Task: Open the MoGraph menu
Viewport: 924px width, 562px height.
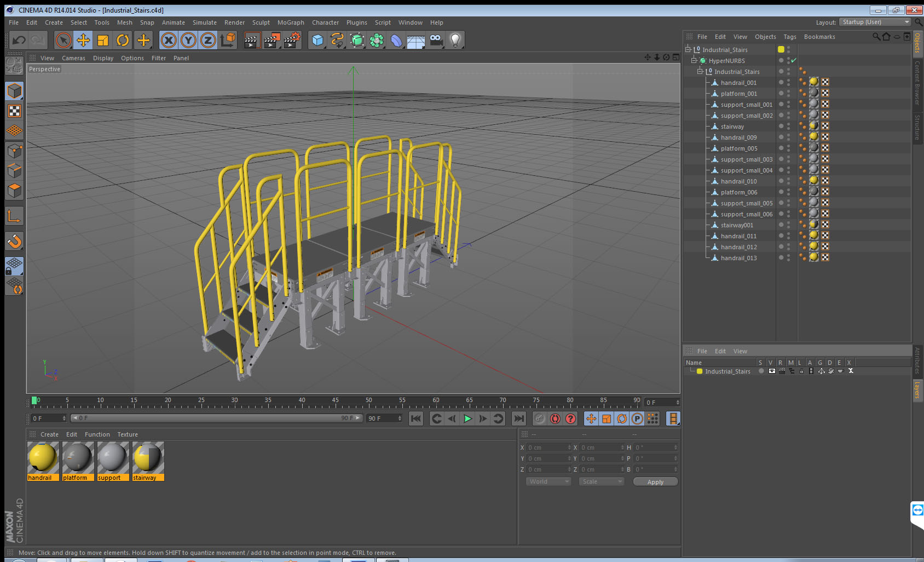Action: 291,22
